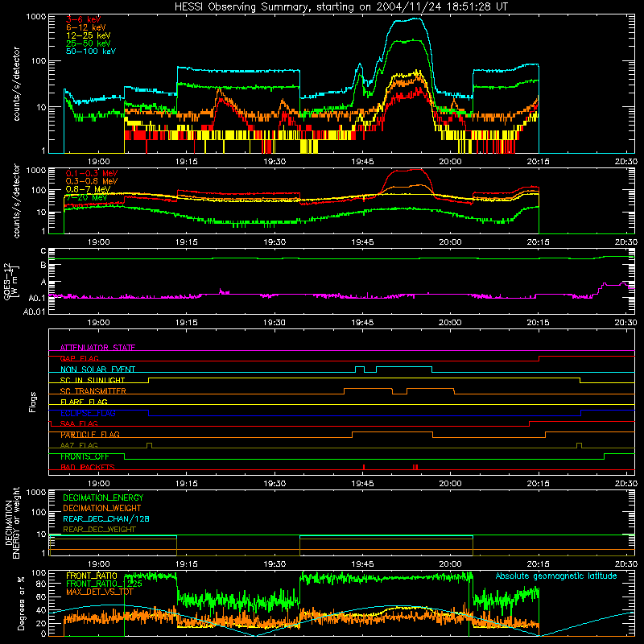Click the NON_SOLAR_EVENT raised segment near 19:50

[404, 366]
